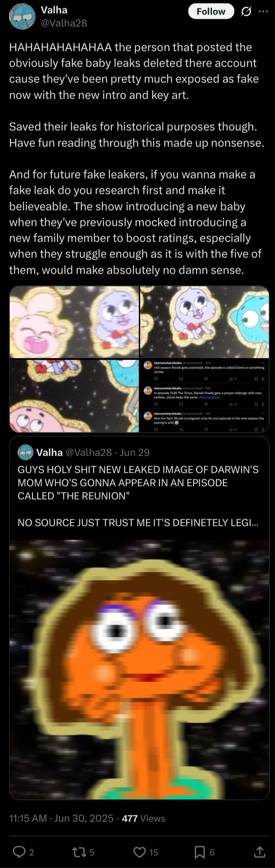
Task: Open the @Valha28 handle under the name
Action: pos(64,23)
